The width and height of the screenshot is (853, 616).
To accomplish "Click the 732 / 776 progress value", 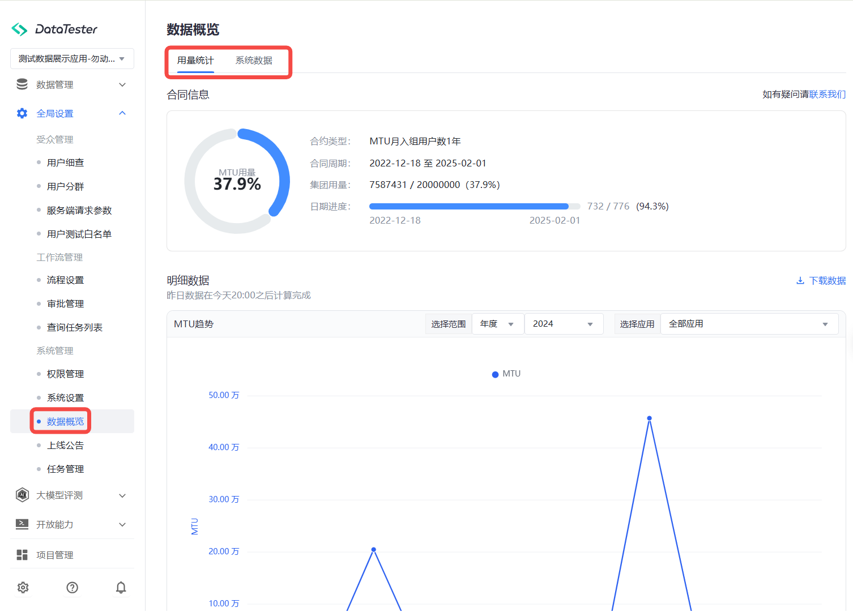I will (608, 206).
